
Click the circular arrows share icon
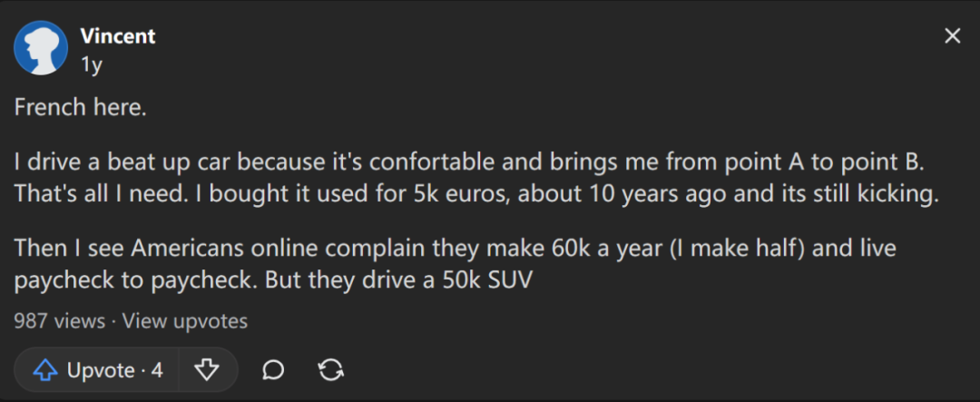[x=330, y=371]
